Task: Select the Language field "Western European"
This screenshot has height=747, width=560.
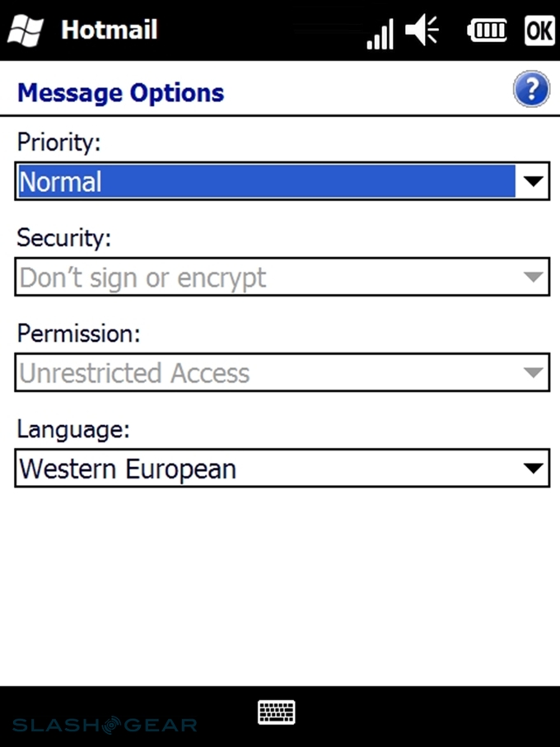Action: (x=265, y=469)
